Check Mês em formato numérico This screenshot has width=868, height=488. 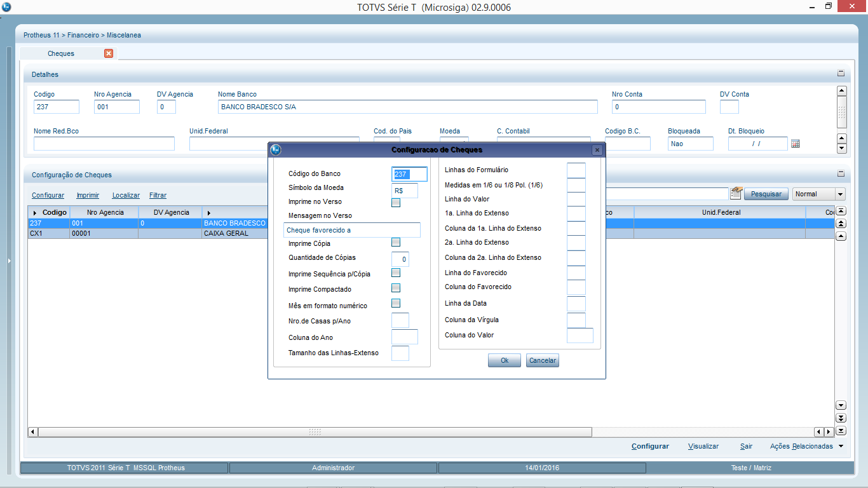click(x=396, y=303)
